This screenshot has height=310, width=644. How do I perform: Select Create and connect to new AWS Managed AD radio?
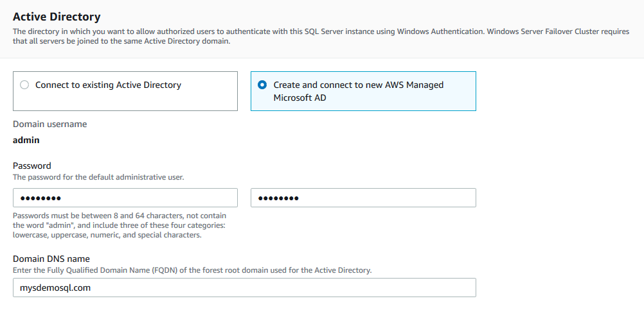[262, 85]
